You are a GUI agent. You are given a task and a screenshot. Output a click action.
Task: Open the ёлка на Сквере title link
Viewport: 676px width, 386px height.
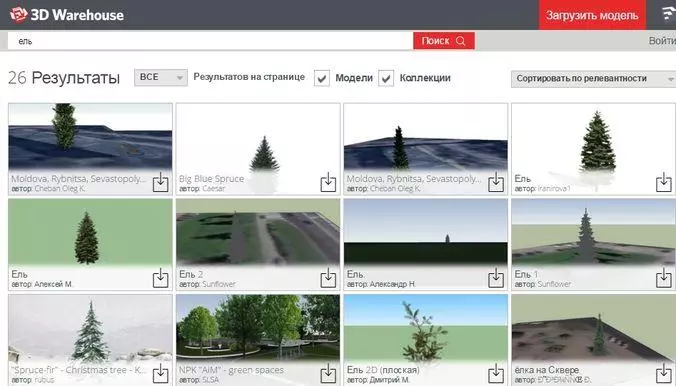pos(546,370)
